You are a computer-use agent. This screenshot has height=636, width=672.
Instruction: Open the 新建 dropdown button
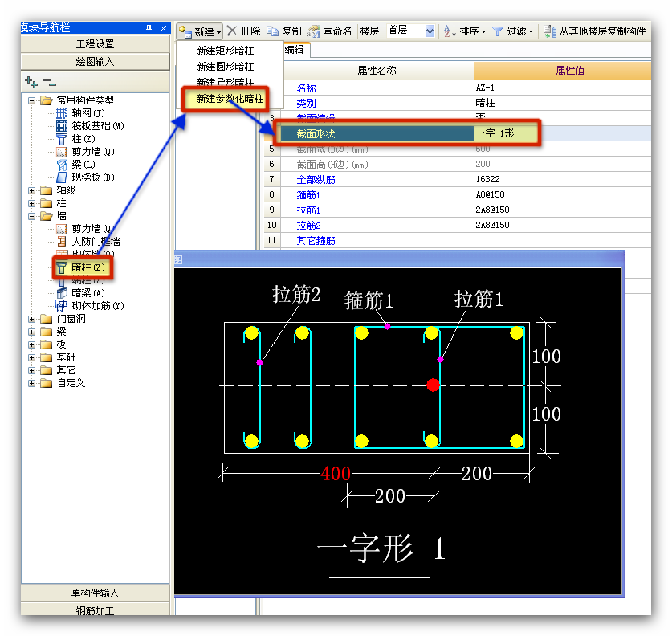coord(200,31)
